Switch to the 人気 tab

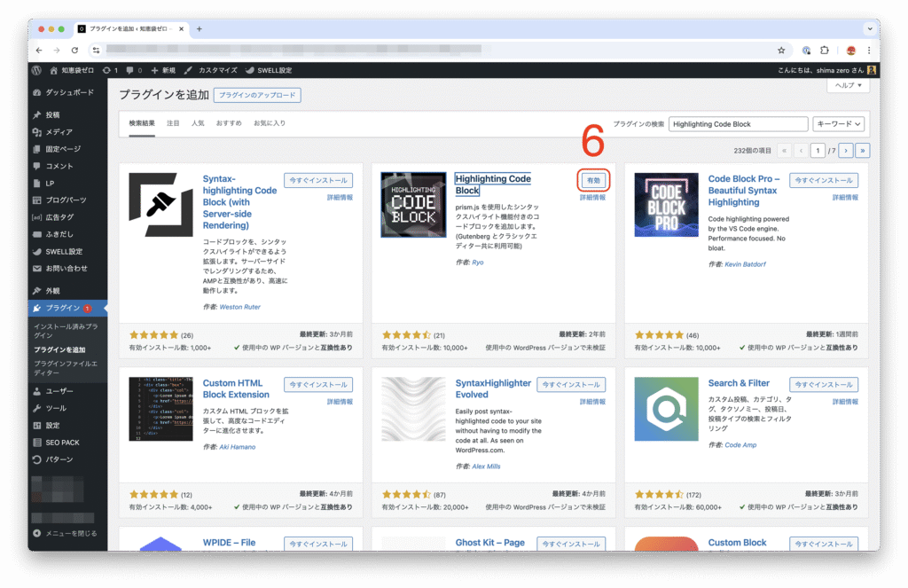click(x=198, y=123)
